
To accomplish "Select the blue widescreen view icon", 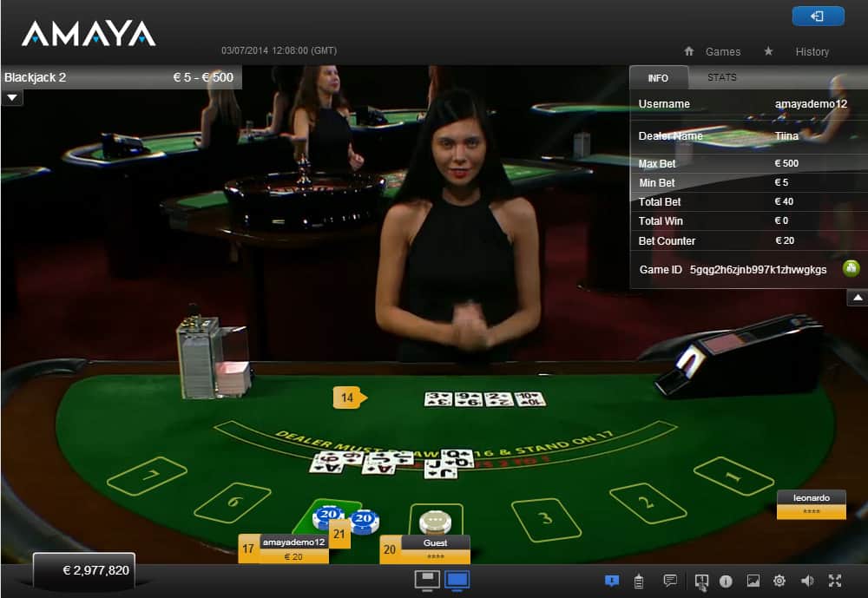I will (457, 581).
